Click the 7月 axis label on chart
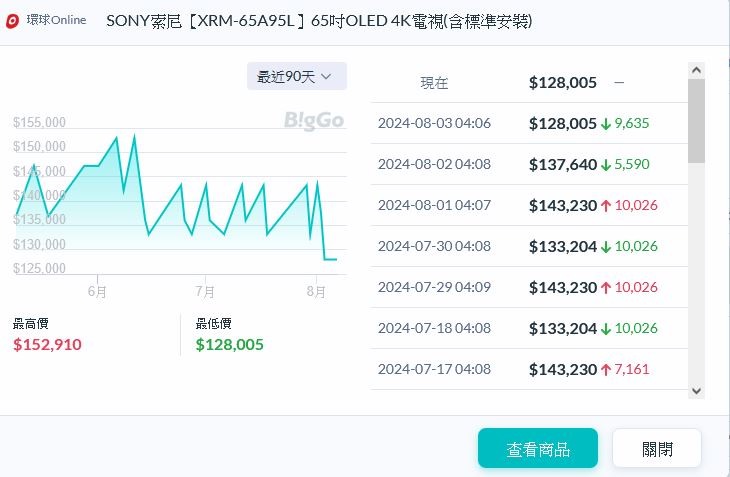730x477 pixels. click(x=205, y=291)
